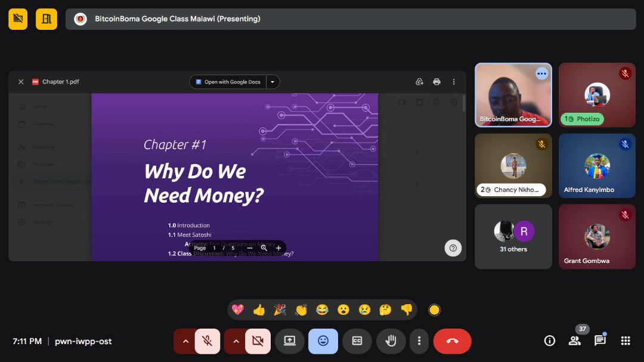Click the pwn-iwpp-ost meeting code

coord(83,341)
